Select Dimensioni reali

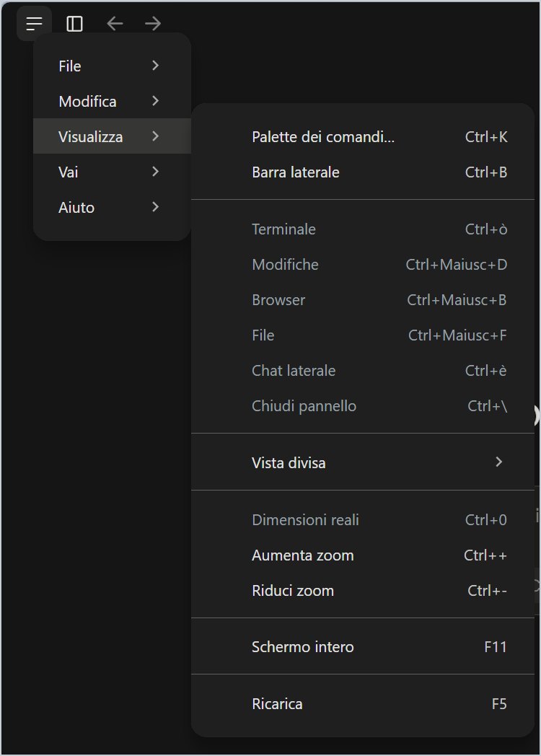tap(363, 519)
